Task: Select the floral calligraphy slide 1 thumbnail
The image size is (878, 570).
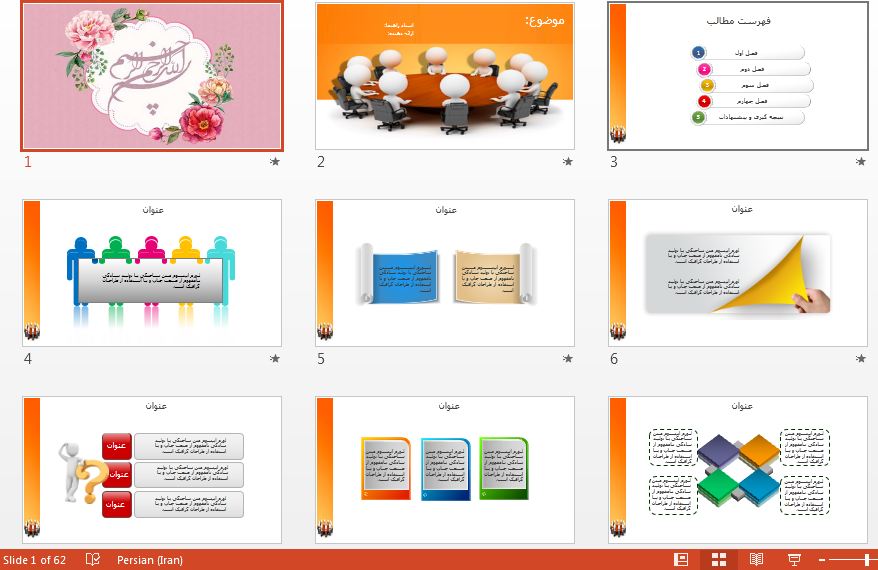Action: [x=152, y=76]
